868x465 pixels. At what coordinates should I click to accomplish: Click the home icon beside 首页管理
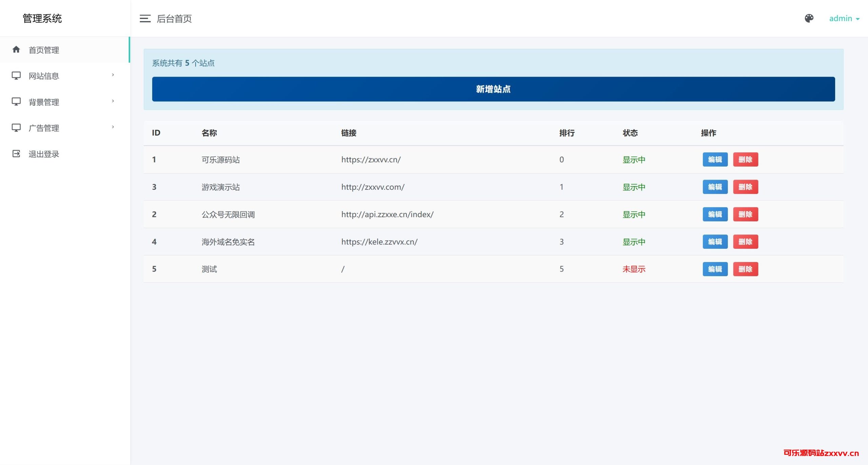[16, 50]
